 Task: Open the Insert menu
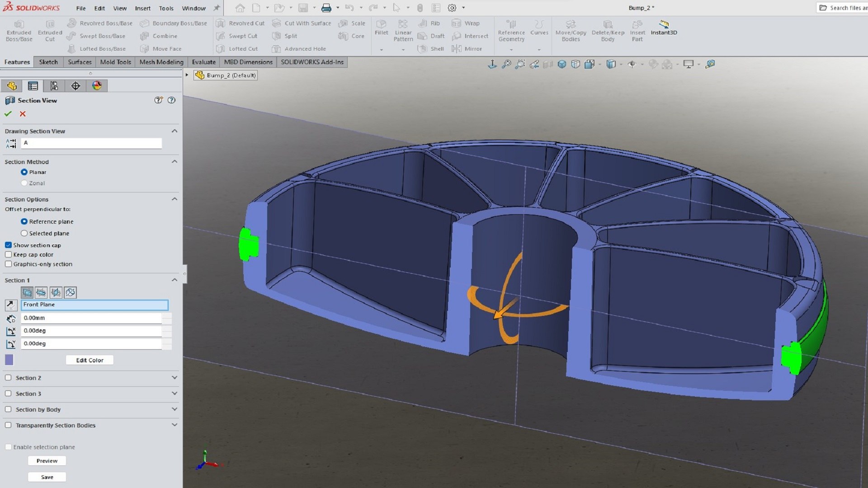142,8
